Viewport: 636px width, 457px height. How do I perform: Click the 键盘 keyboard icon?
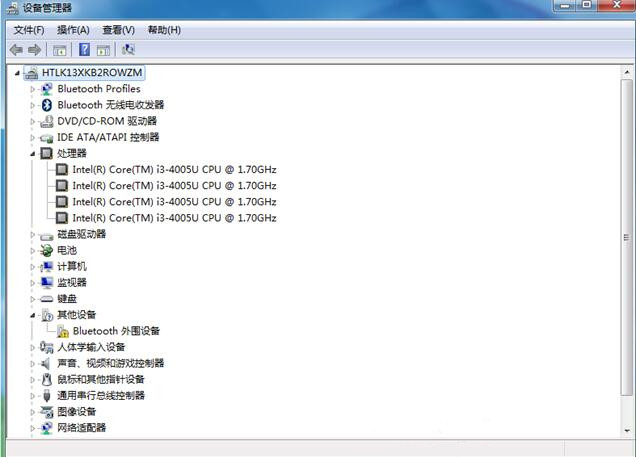click(47, 299)
